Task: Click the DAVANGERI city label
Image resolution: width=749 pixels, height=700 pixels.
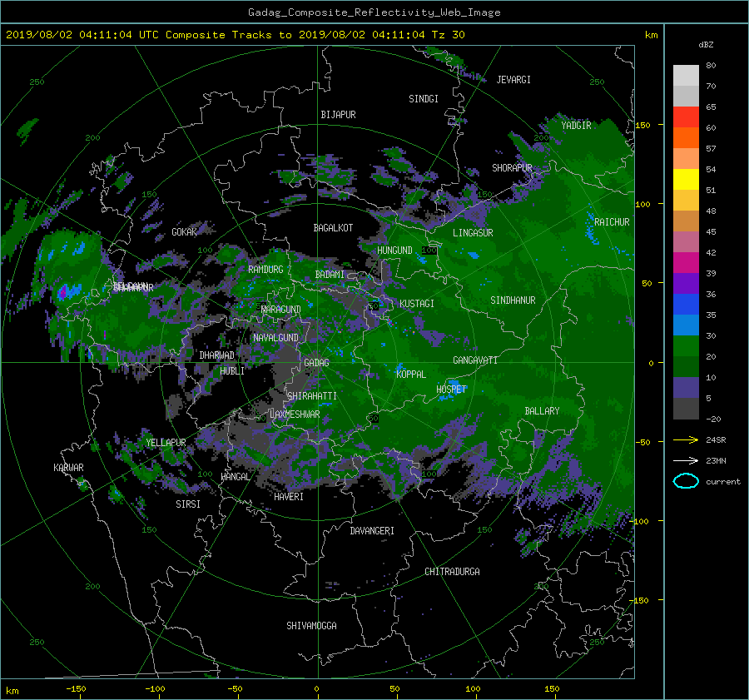Action: 372,531
